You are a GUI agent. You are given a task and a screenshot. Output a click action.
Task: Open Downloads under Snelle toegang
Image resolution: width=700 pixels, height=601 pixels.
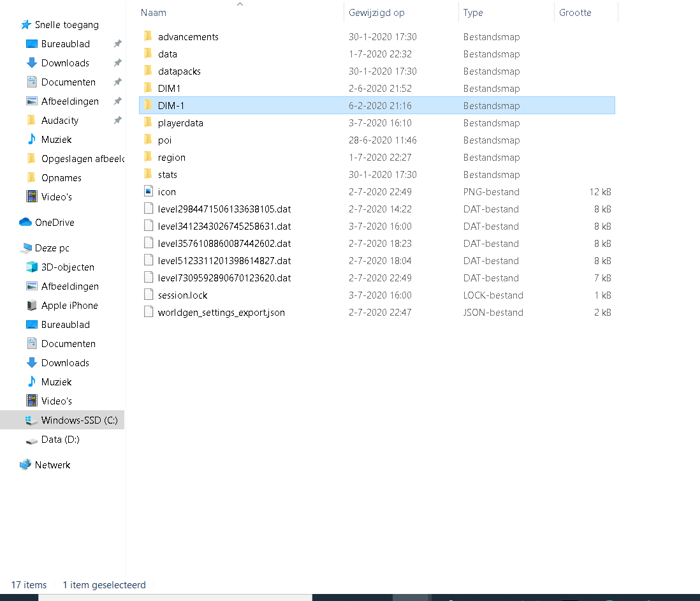point(65,63)
